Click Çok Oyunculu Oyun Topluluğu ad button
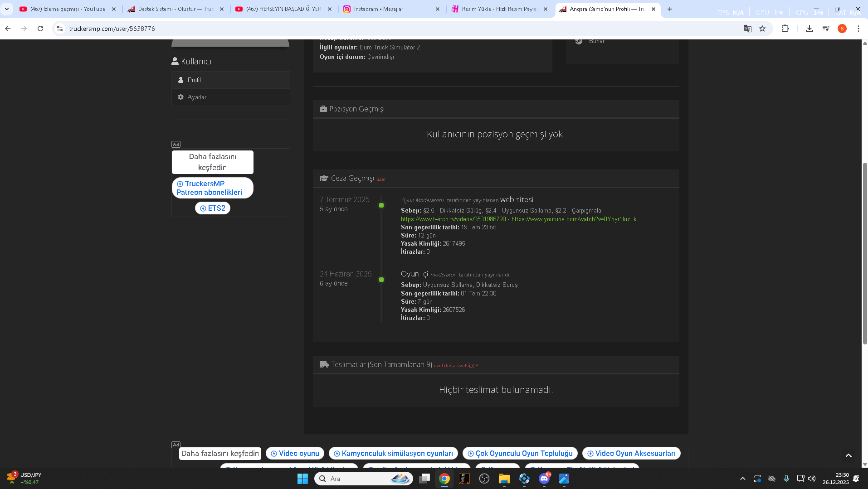Screen dimensions: 868x489 click(520, 453)
